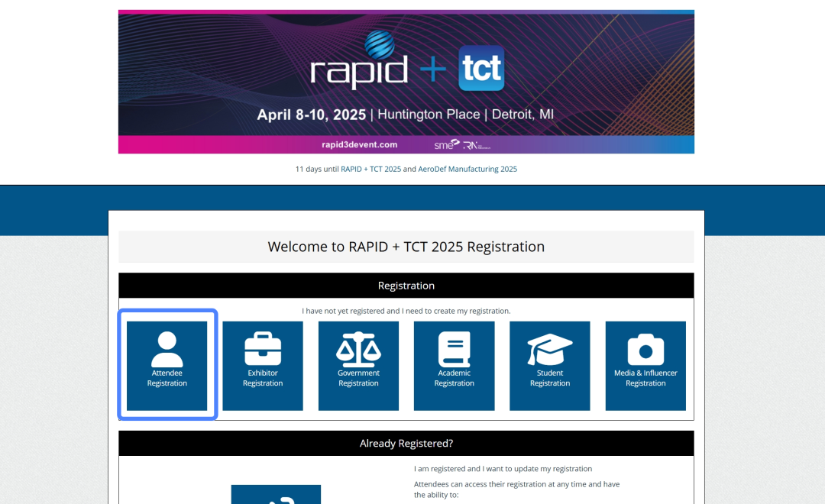Click the Media & Influencer camera icon
This screenshot has height=504, width=825.
click(x=645, y=350)
